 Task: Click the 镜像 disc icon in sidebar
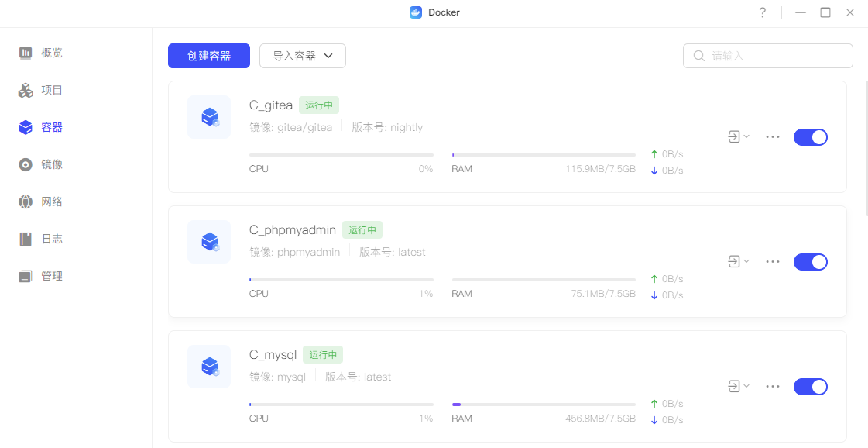point(26,164)
